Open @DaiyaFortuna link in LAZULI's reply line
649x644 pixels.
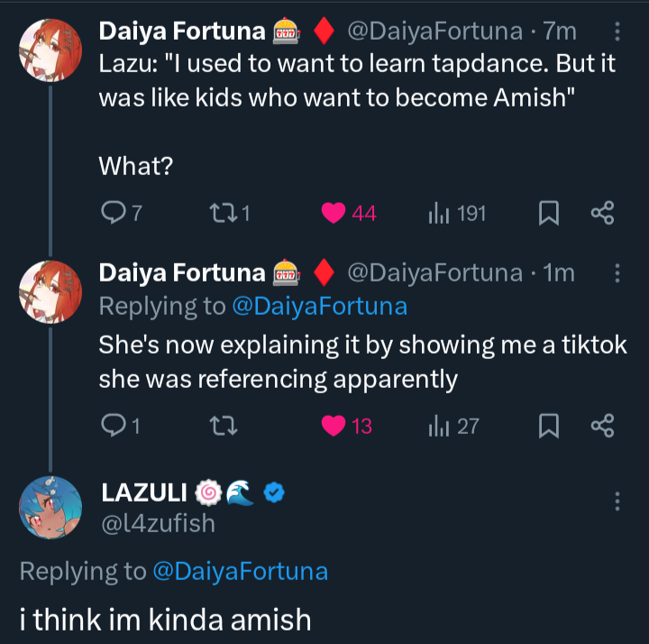pos(240,571)
